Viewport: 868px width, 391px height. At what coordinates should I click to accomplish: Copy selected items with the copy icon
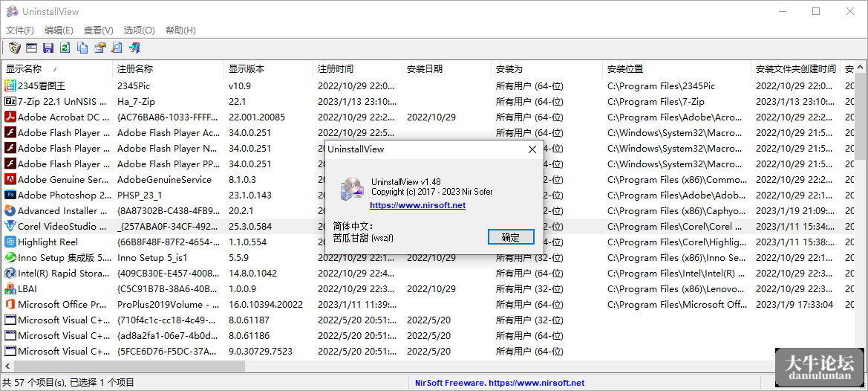(x=82, y=48)
